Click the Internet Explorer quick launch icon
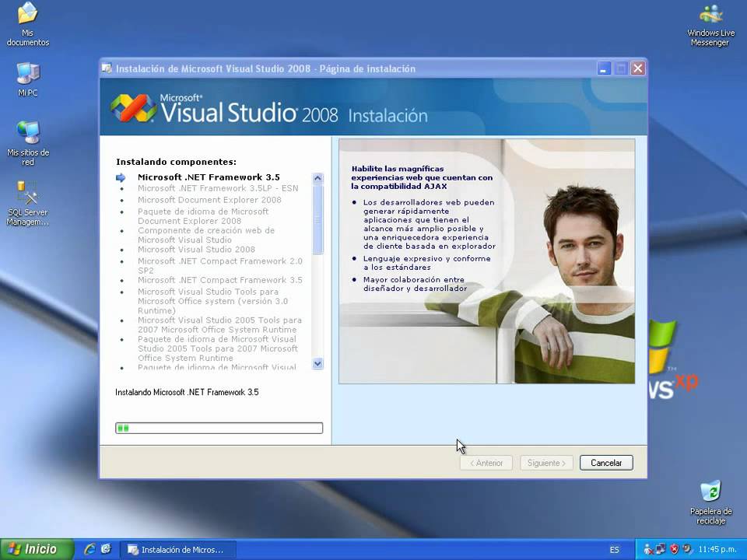This screenshot has height=560, width=747. pos(89,549)
